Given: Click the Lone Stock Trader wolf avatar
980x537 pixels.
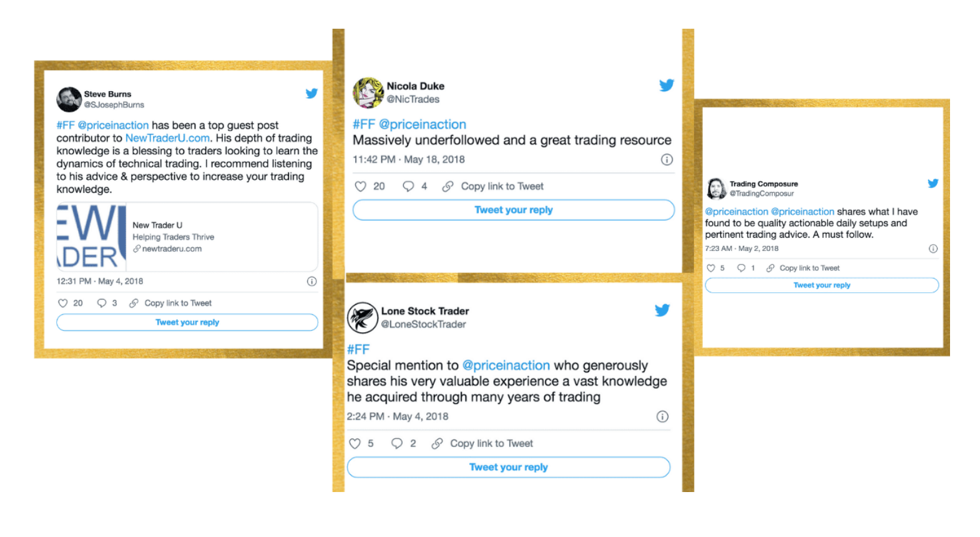Looking at the screenshot, I should click(x=363, y=318).
